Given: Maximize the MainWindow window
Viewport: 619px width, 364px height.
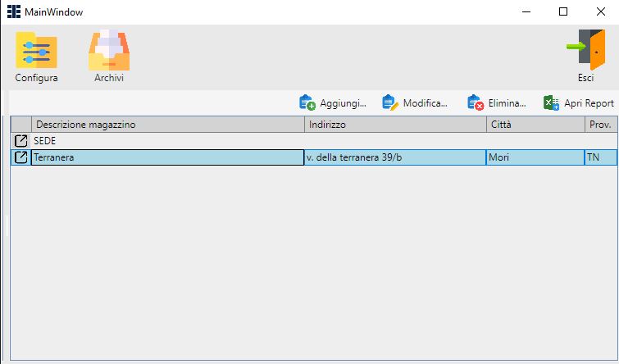Looking at the screenshot, I should [x=563, y=11].
